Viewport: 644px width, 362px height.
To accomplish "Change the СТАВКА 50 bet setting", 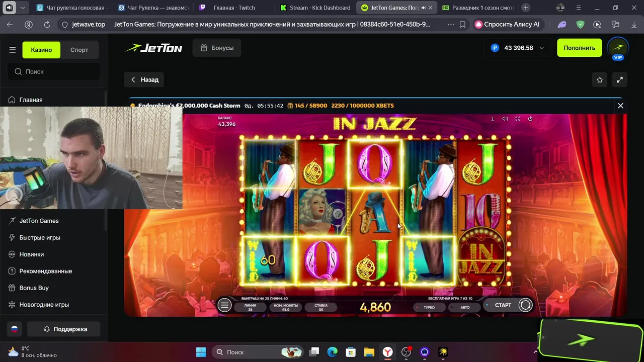I will [320, 307].
